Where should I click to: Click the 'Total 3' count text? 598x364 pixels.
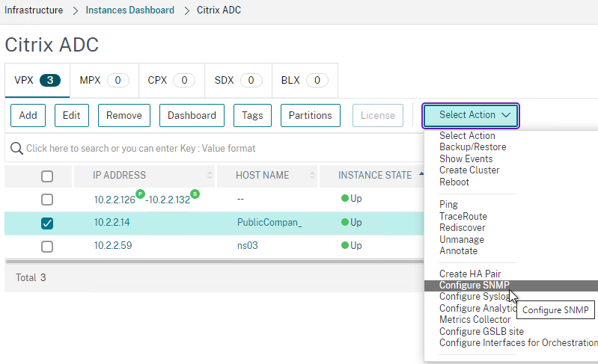31,277
